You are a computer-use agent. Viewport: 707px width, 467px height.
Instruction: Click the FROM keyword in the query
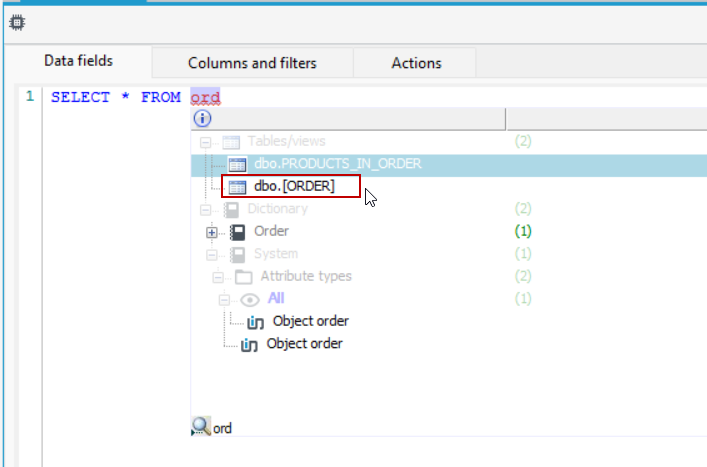coord(161,97)
